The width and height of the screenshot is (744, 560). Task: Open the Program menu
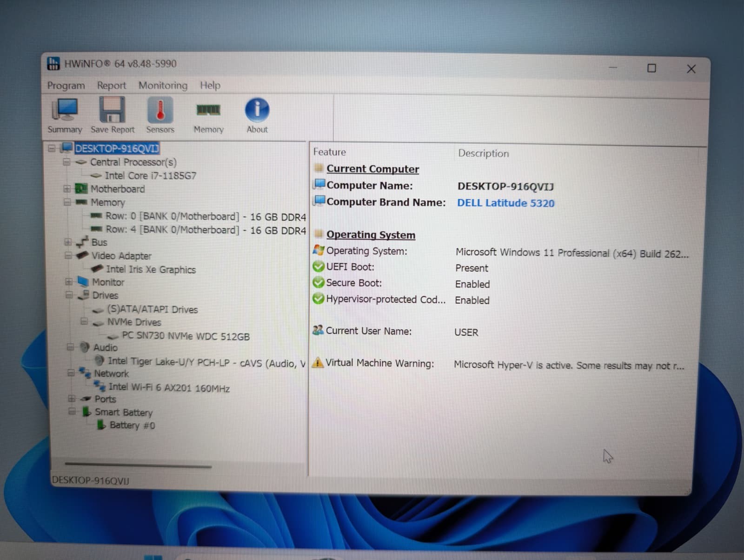66,86
